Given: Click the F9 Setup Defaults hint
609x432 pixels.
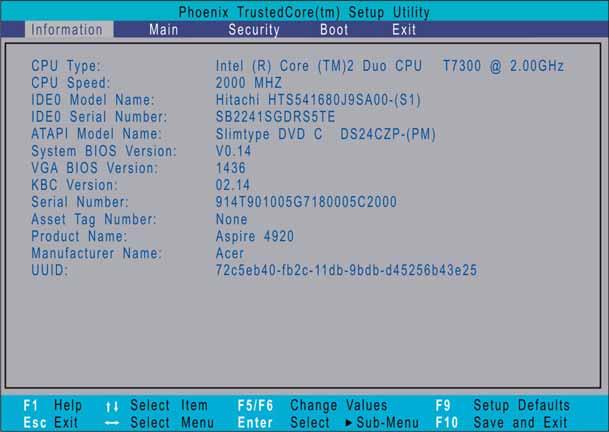Looking at the screenshot, I should (502, 406).
